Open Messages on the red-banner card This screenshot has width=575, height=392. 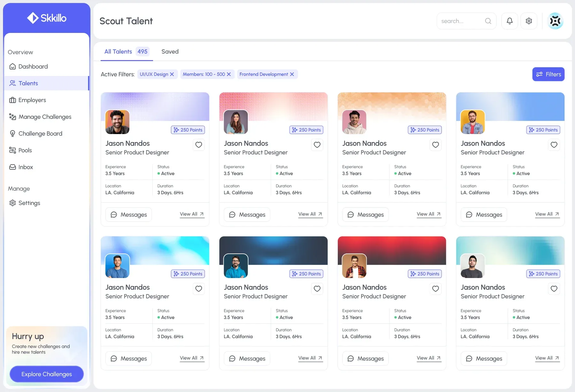[365, 358]
